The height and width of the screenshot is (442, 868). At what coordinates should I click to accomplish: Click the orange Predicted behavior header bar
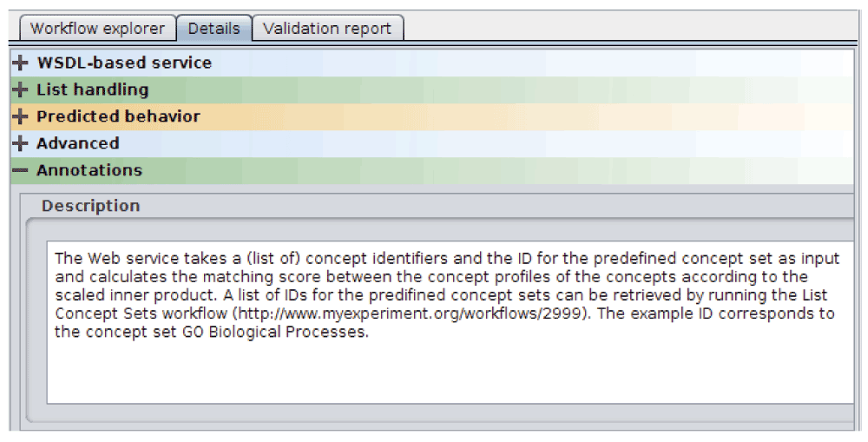[x=434, y=117]
